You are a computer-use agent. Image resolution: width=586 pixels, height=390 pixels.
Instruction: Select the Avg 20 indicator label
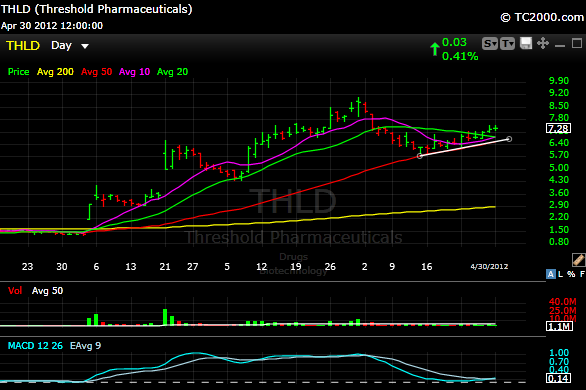pyautogui.click(x=172, y=72)
